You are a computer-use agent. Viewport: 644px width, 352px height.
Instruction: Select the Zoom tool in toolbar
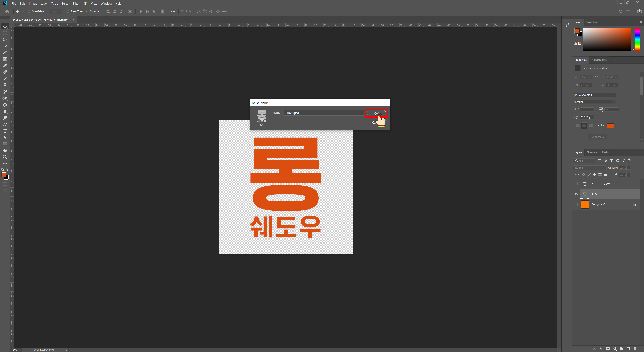point(5,157)
